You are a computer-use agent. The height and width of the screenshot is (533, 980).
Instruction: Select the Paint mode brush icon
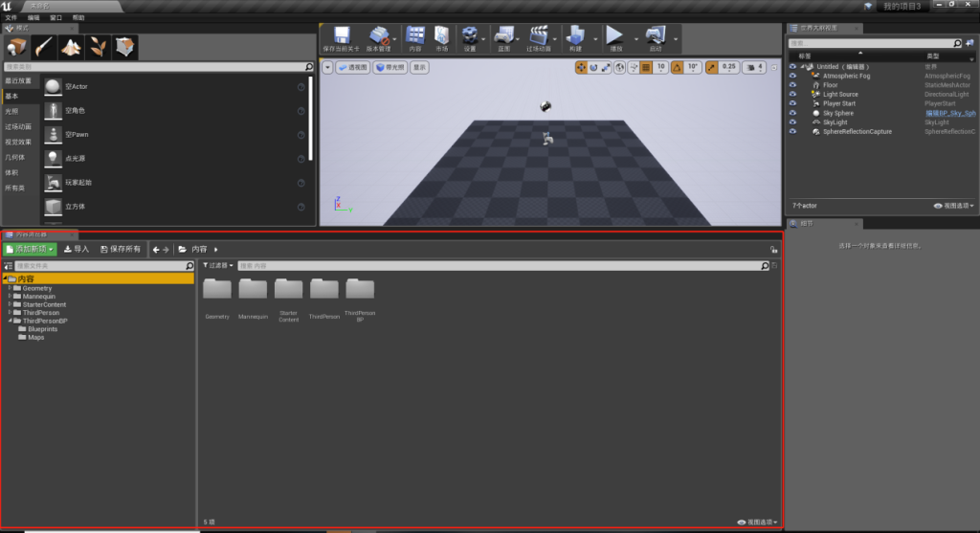(x=44, y=47)
